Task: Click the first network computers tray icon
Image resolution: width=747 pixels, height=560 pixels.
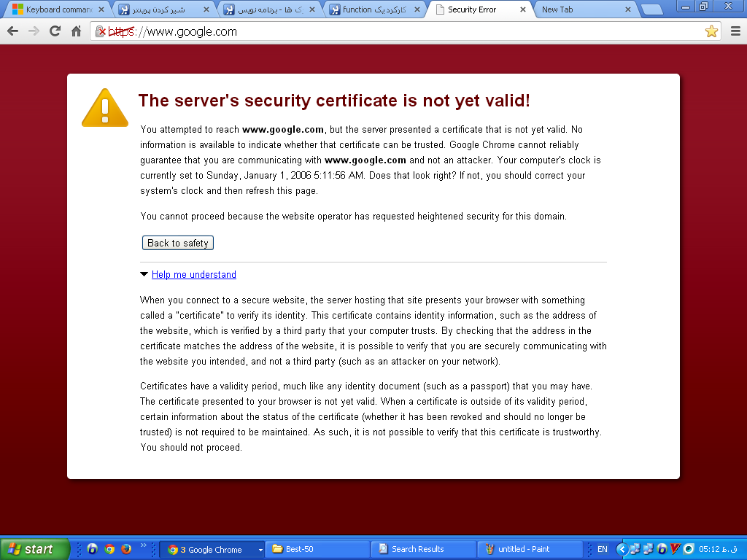Action: coord(635,549)
